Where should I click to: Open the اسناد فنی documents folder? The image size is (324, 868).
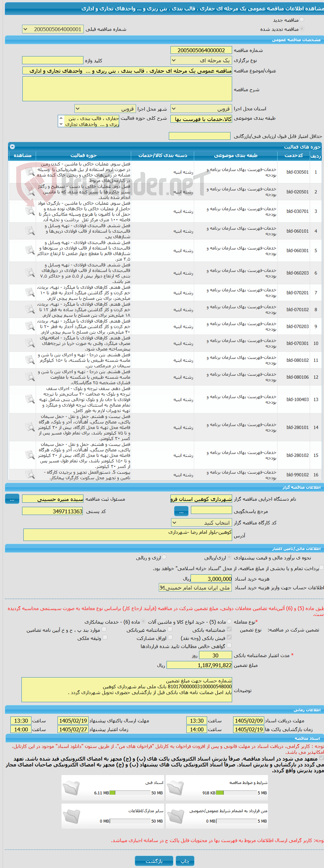(x=71, y=788)
